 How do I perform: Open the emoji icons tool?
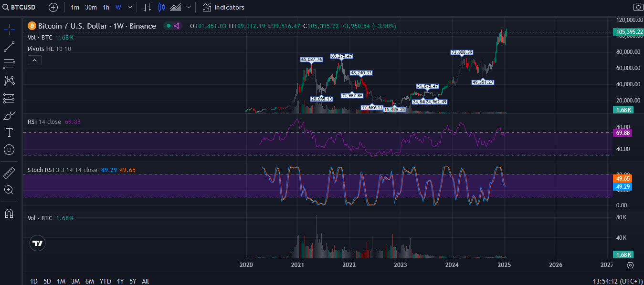point(9,150)
